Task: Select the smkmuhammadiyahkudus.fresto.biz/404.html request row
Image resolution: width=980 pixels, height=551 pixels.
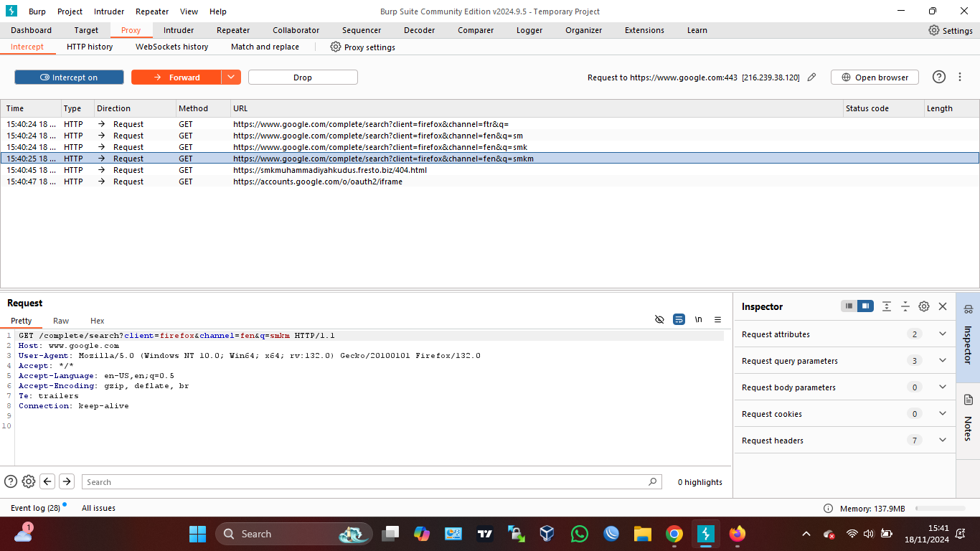Action: (489, 170)
